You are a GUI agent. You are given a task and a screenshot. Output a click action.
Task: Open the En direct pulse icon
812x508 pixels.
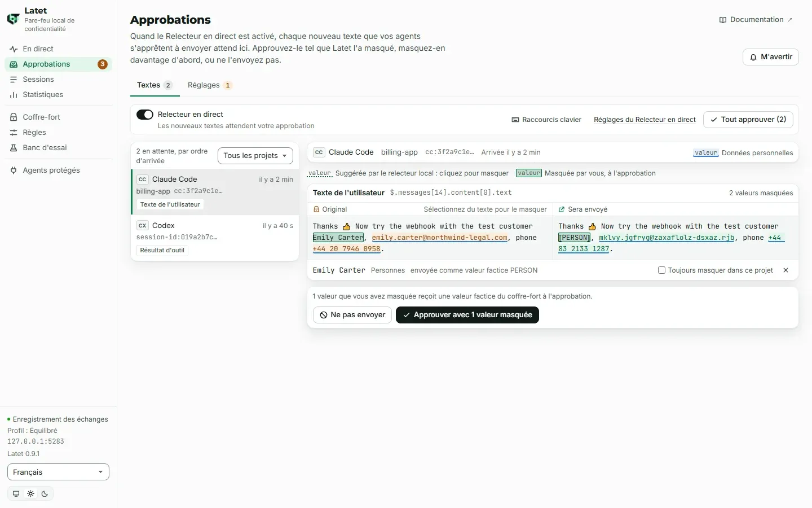coord(14,49)
